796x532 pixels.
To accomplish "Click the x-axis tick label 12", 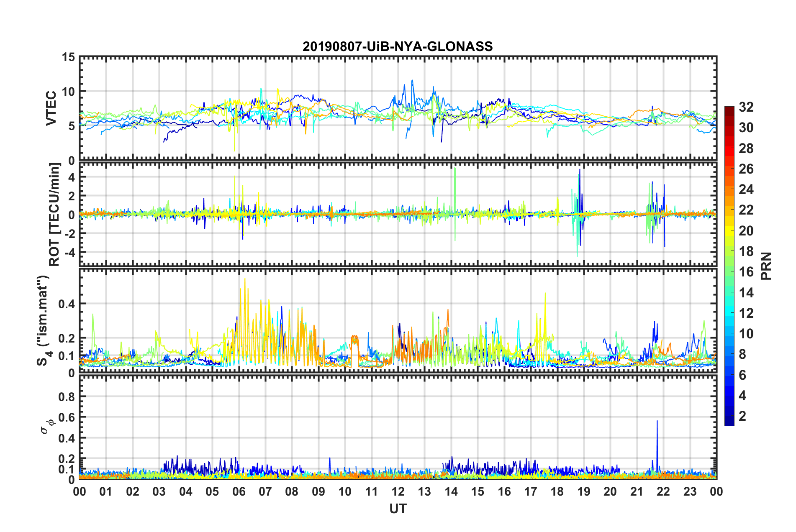I will coord(398,491).
